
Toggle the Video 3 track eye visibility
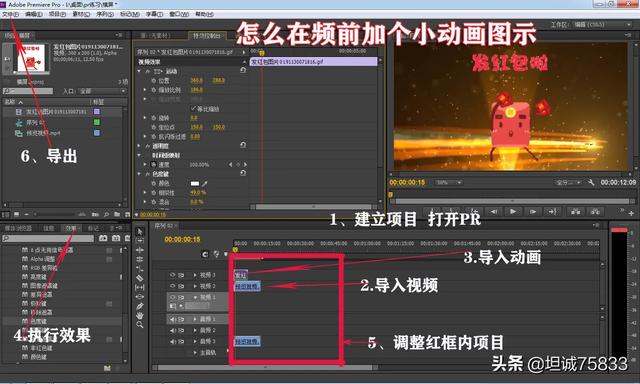[x=173, y=275]
